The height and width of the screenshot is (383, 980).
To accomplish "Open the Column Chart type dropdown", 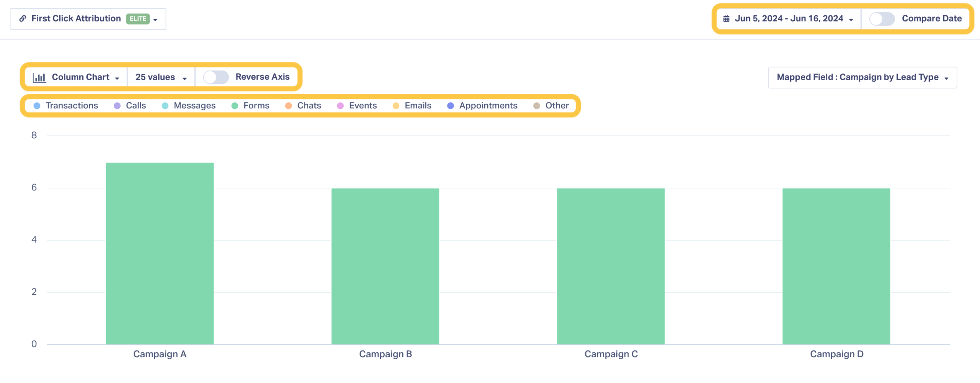I will (76, 77).
